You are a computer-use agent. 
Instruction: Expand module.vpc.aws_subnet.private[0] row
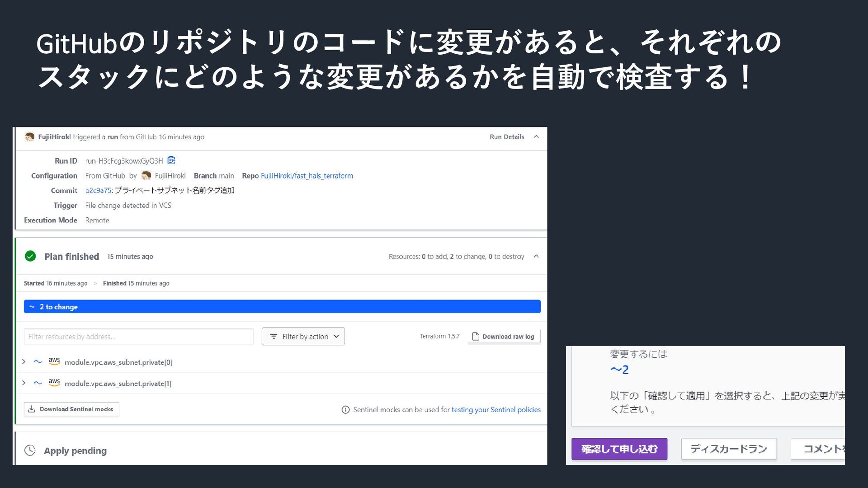coord(24,361)
